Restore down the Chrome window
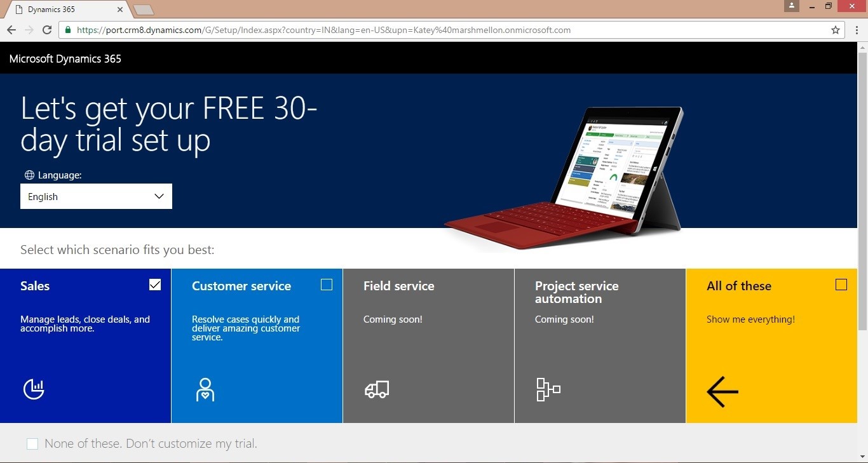868x463 pixels. (x=829, y=6)
